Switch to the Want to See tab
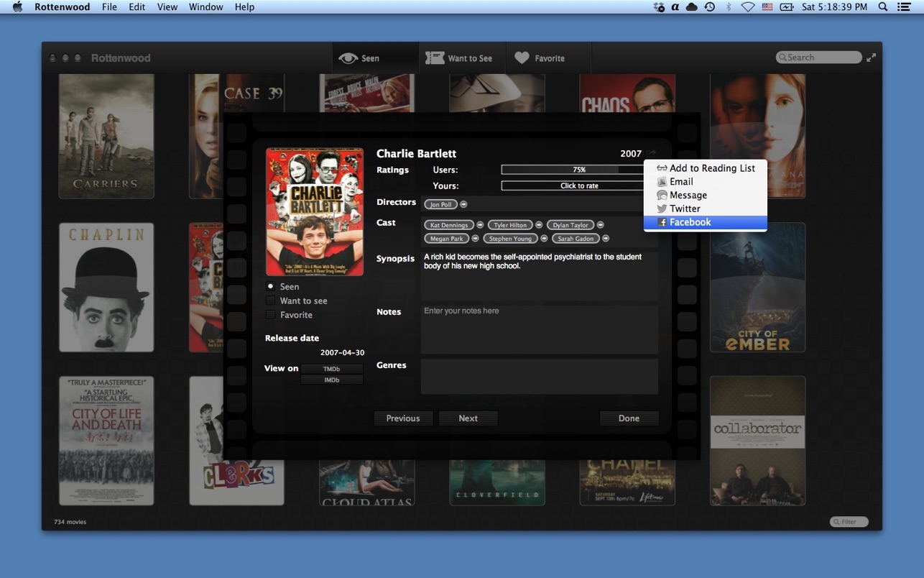Image resolution: width=924 pixels, height=578 pixels. tap(461, 58)
